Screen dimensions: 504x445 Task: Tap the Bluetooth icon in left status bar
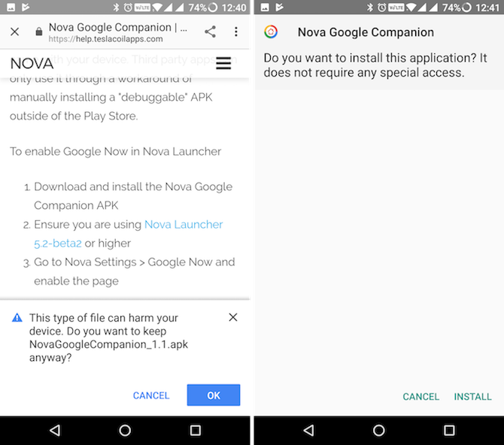pyautogui.click(x=116, y=7)
